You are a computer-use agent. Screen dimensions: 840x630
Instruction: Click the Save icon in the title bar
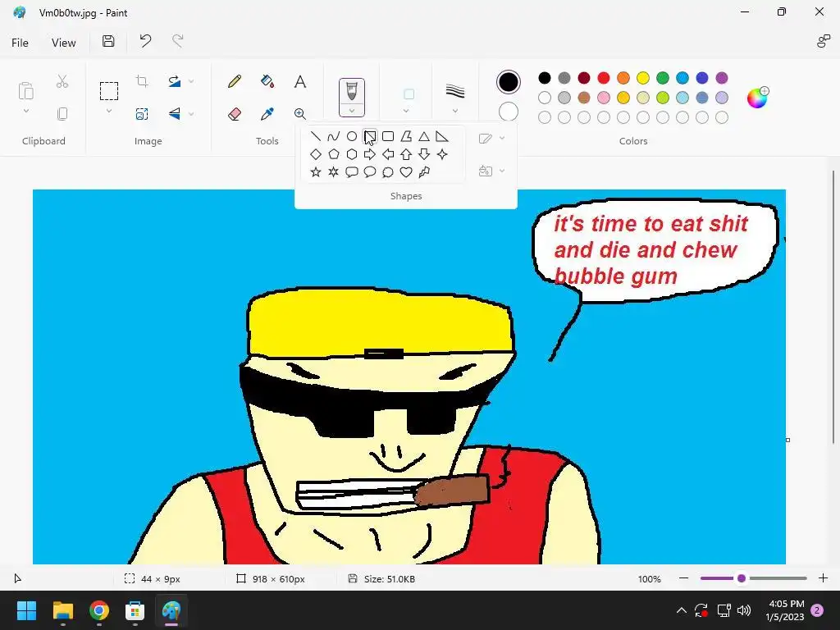coord(108,41)
